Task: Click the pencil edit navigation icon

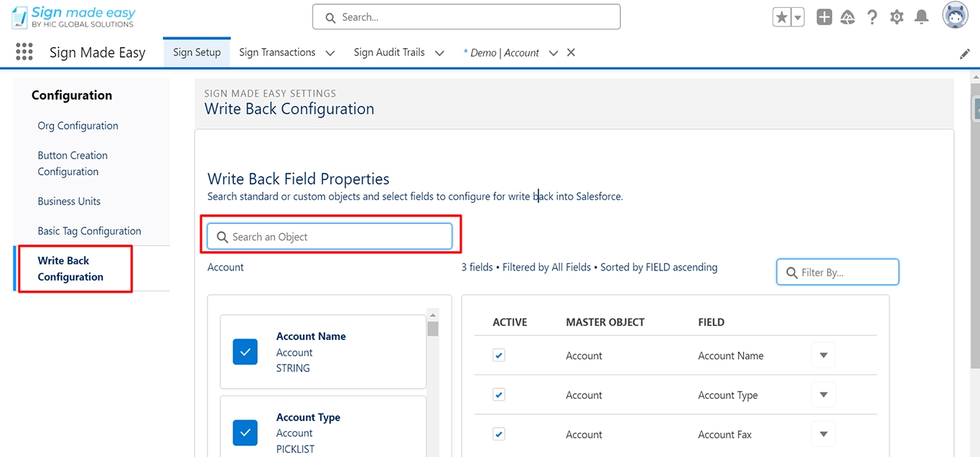Action: click(965, 54)
